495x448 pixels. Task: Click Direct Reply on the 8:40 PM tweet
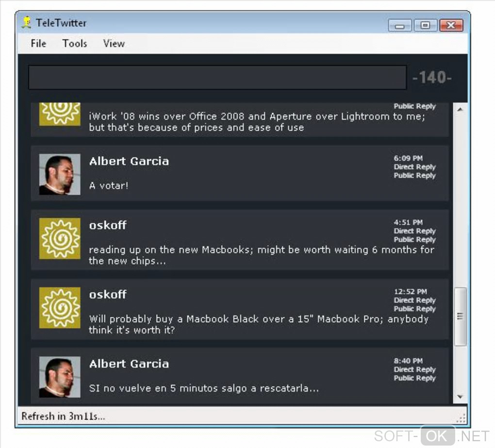(414, 369)
